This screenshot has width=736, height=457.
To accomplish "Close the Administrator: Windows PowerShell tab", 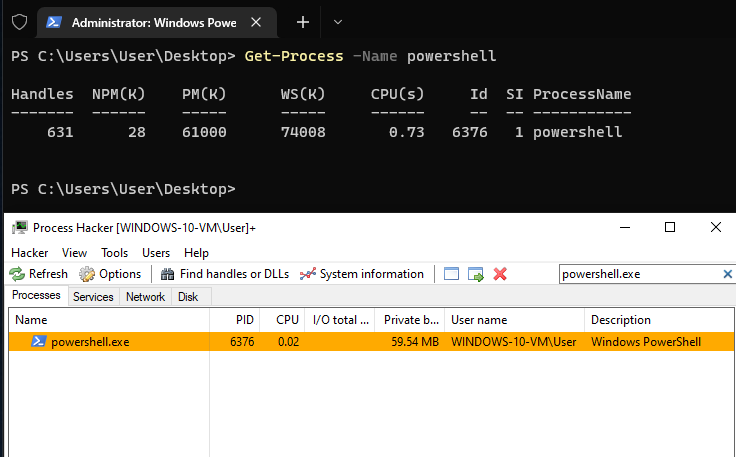I will pyautogui.click(x=256, y=22).
